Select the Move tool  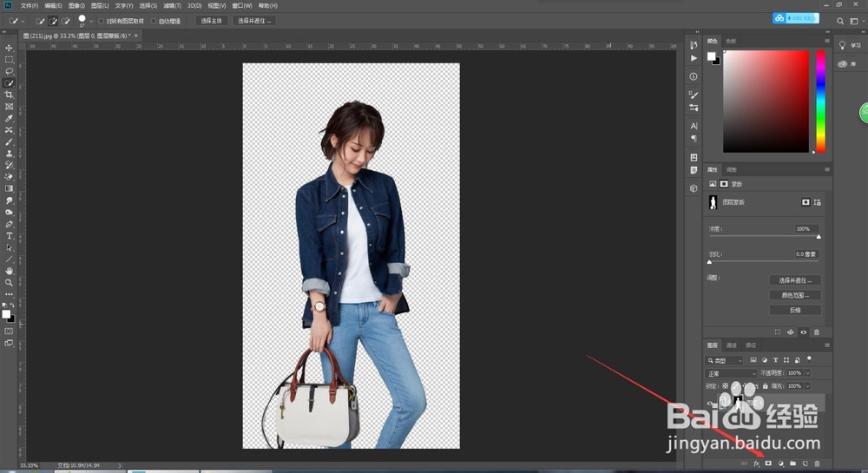(x=9, y=48)
